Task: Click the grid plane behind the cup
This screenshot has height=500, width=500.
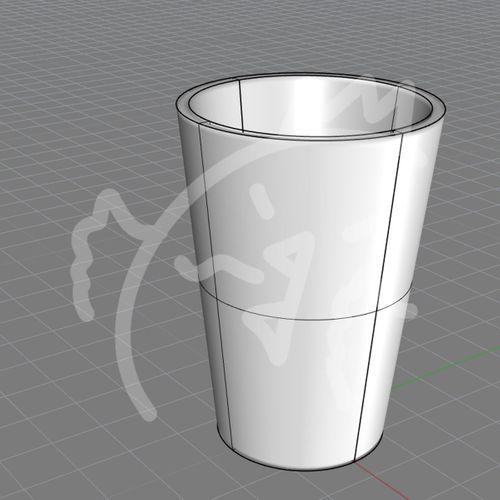Action: click(x=250, y=33)
